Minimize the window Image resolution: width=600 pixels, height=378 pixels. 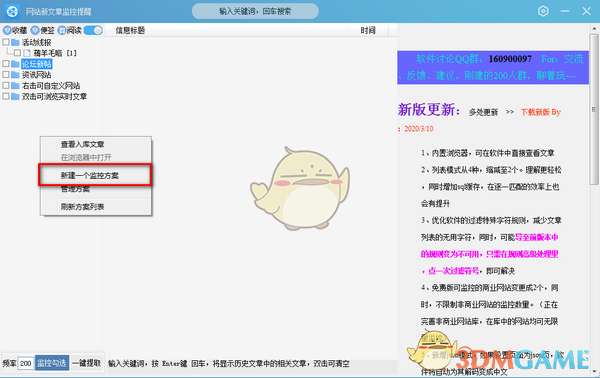click(565, 11)
